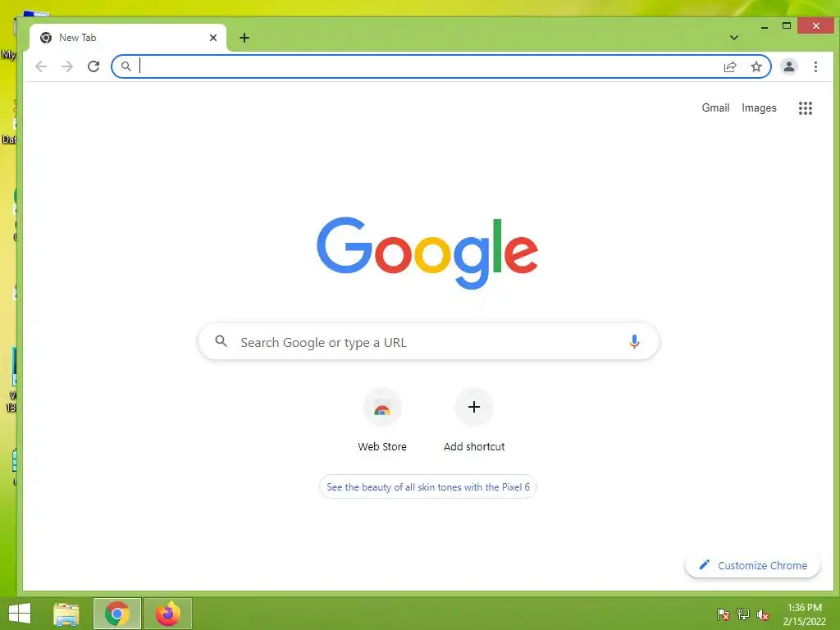Open File Explorer from the taskbar
Screen dimensions: 840x630
click(x=66, y=614)
